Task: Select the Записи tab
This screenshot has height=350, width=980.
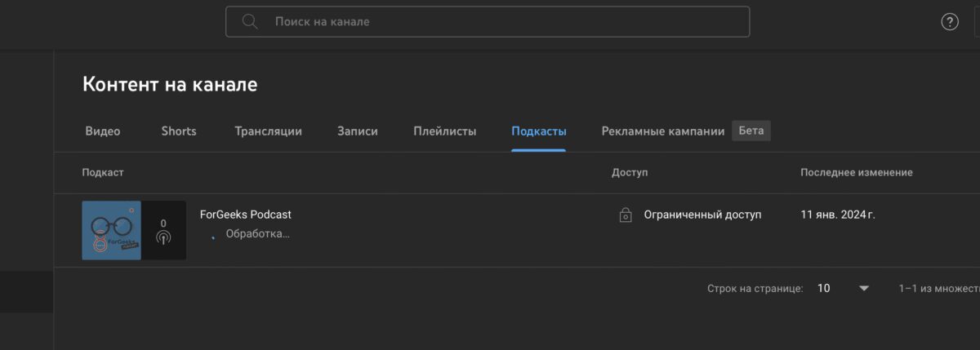Action: pyautogui.click(x=358, y=131)
